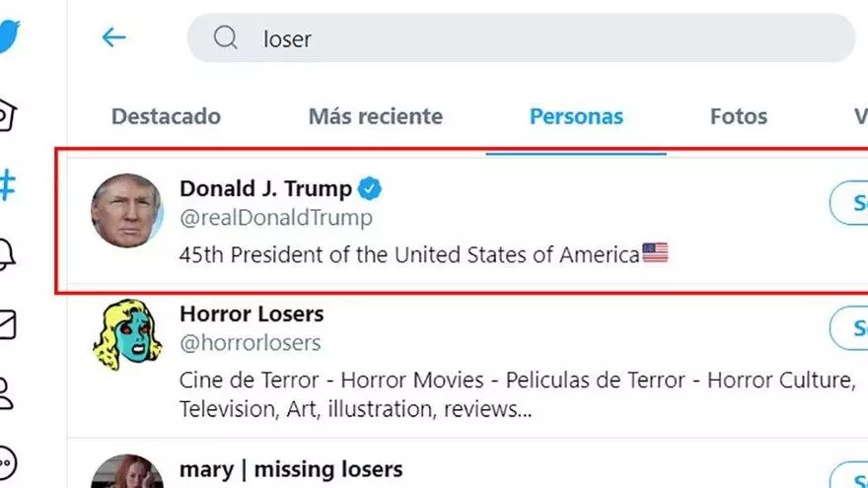
Task: Open Profile via the person icon
Action: tap(7, 392)
